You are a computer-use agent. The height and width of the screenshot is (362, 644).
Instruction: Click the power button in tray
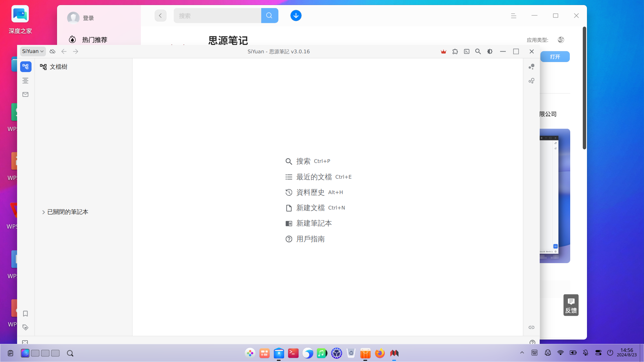pyautogui.click(x=610, y=353)
